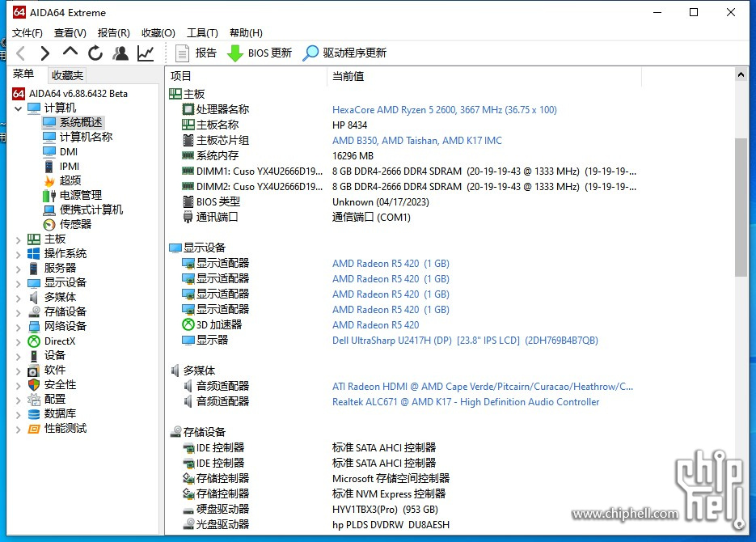This screenshot has width=756, height=542.
Task: Click the 软件 software icon in tree
Action: (x=34, y=371)
